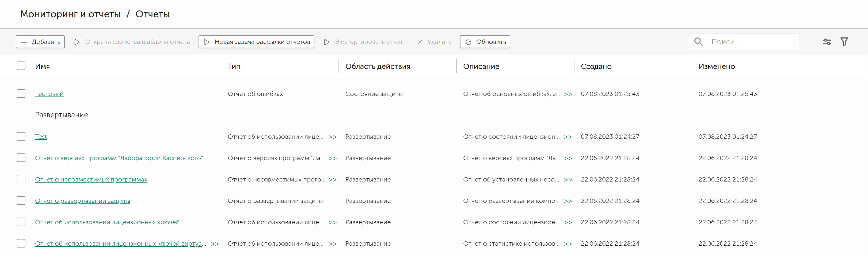Click play icon beside Новая задача рассылки

point(207,42)
